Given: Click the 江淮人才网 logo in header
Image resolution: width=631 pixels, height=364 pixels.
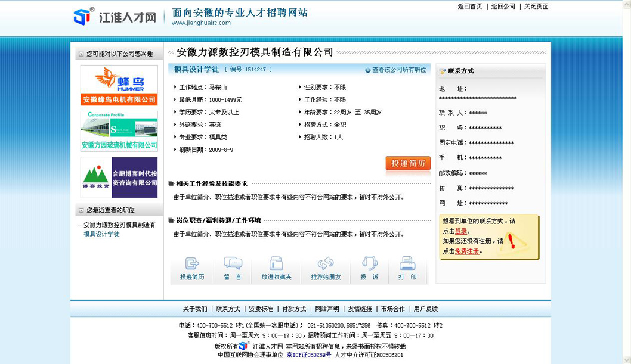Looking at the screenshot, I should tap(115, 17).
